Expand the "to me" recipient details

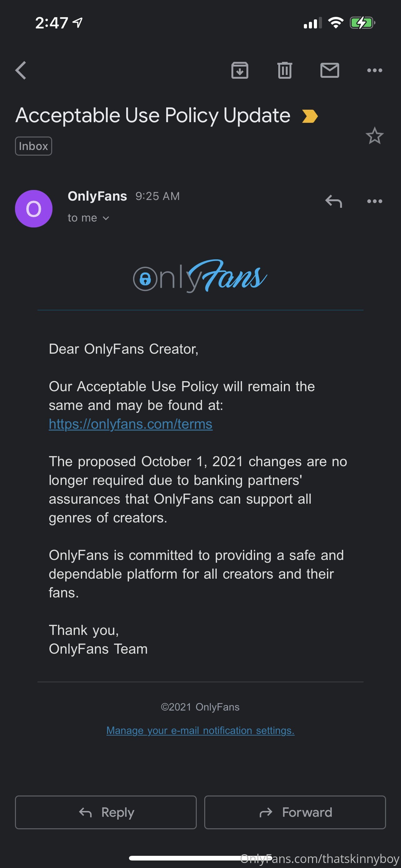[x=89, y=218]
